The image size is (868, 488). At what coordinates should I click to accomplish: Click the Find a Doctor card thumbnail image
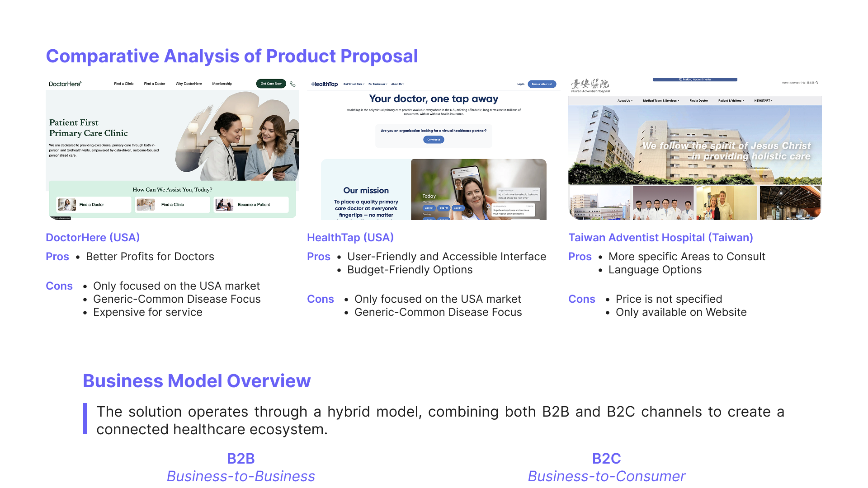click(x=67, y=205)
